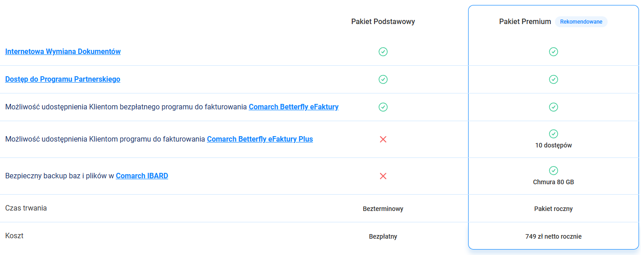Open Internetowa Wymiana Dokumentów link
The image size is (644, 255).
[x=63, y=52]
